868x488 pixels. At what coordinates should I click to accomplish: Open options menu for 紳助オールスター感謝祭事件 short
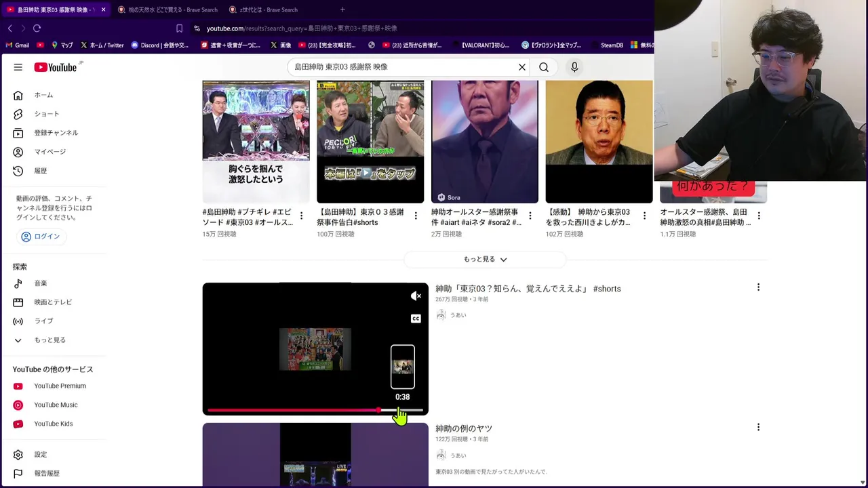point(530,216)
